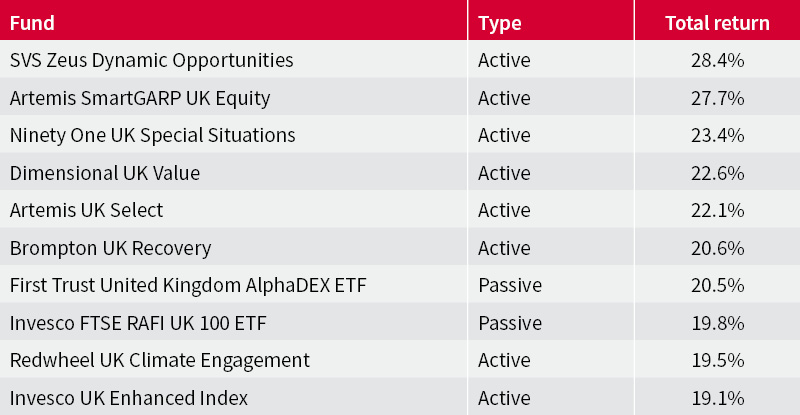Click the Type column header
Viewport: 800px width, 415px height.
click(x=501, y=22)
